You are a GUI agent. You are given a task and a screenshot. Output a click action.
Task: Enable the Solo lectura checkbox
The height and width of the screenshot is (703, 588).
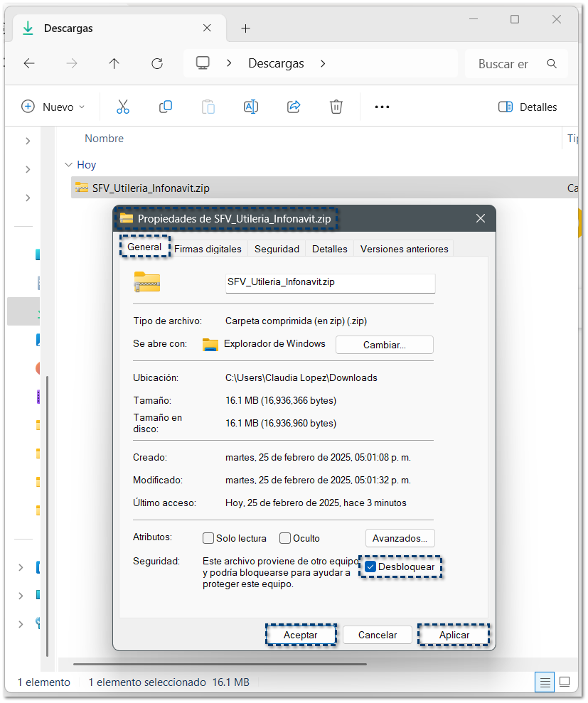(208, 538)
